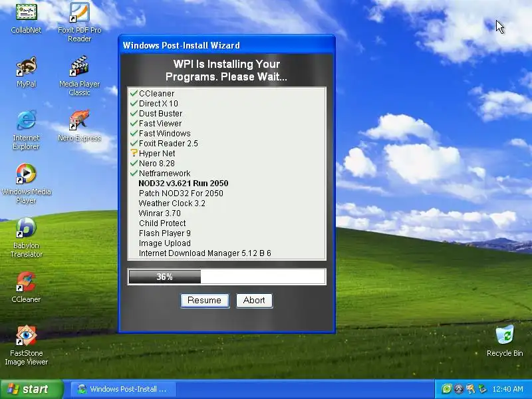Click the Resume button
This screenshot has width=532, height=399.
(205, 301)
